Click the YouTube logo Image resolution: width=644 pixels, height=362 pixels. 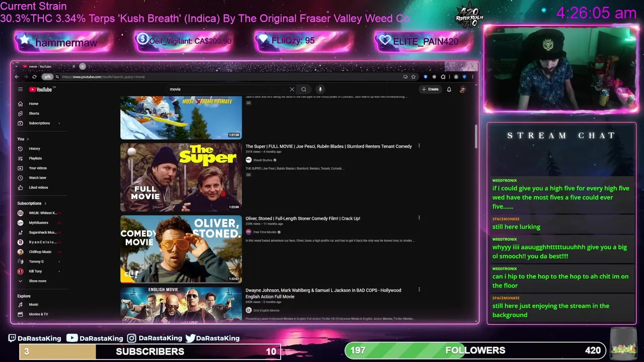coord(41,89)
